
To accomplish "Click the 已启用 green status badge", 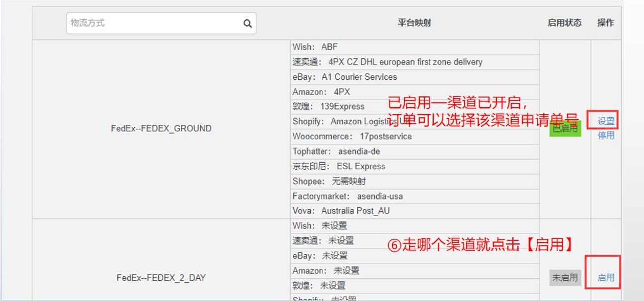I will tap(565, 129).
